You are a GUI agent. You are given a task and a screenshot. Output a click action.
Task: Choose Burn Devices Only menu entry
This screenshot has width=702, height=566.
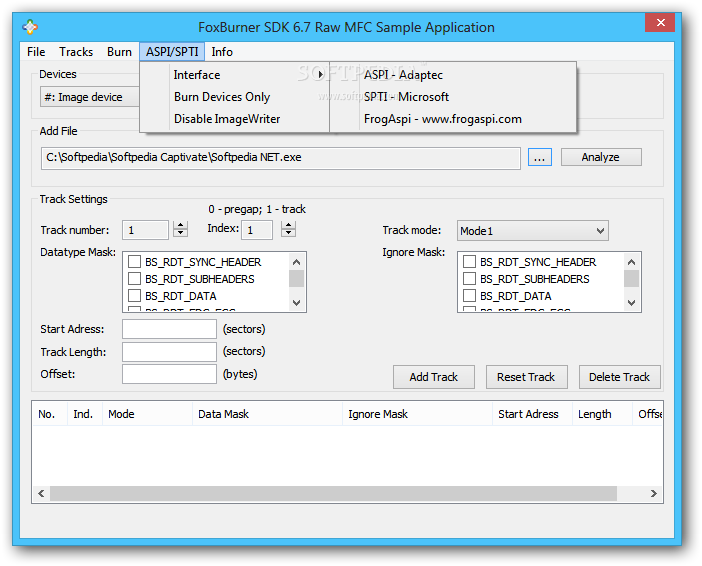click(x=235, y=97)
